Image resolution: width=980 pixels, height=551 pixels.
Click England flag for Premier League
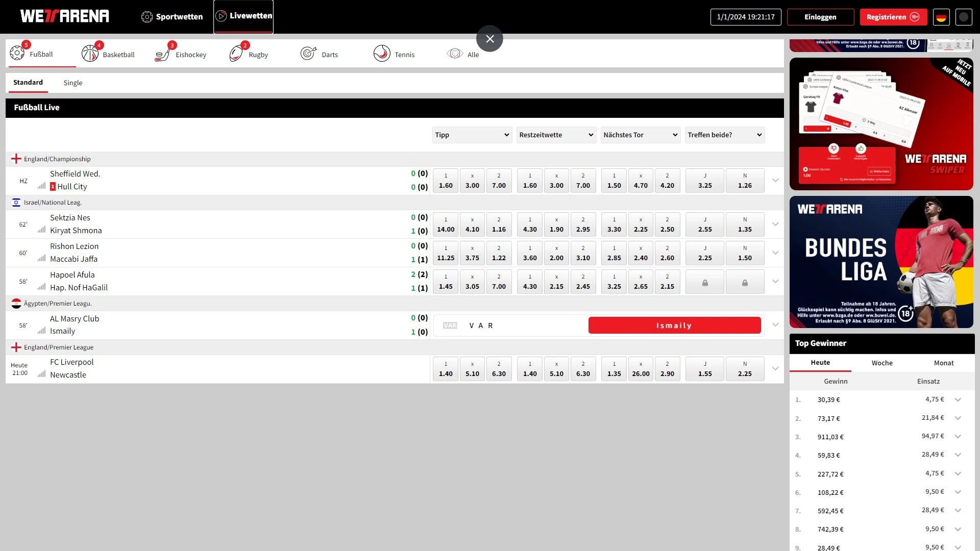click(16, 347)
